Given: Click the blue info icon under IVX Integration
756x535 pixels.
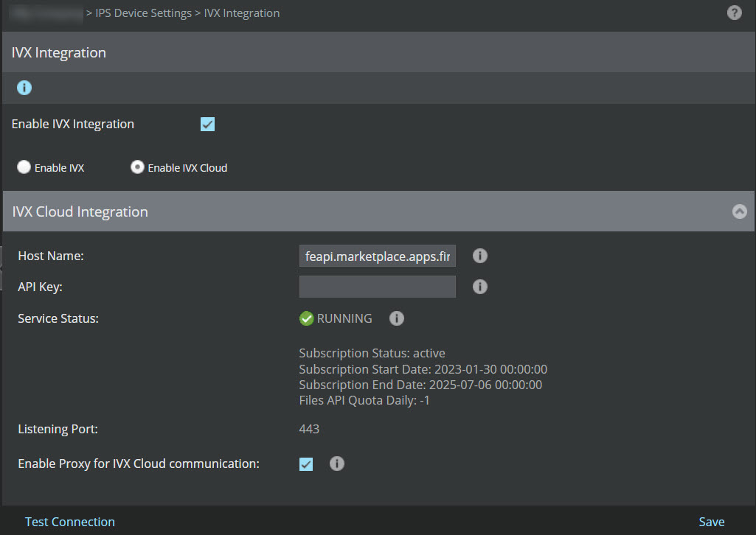Looking at the screenshot, I should (24, 88).
